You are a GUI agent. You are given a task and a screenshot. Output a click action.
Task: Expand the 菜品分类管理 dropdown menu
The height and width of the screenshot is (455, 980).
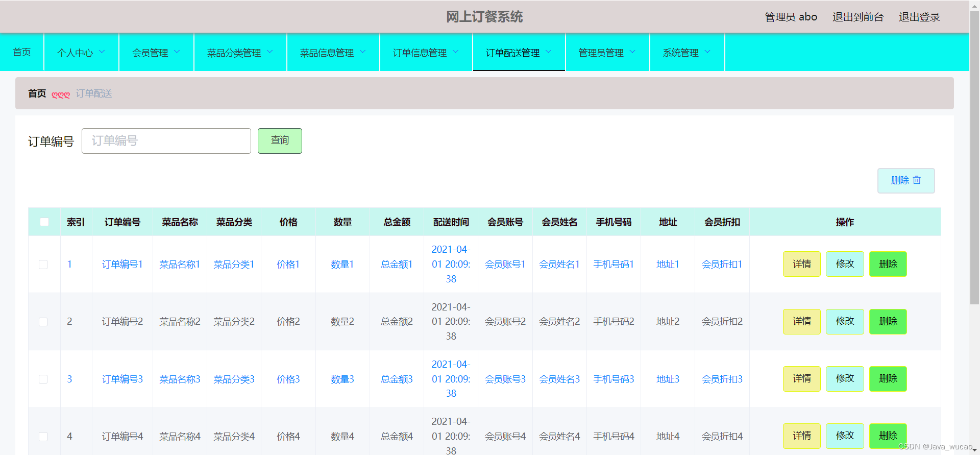pyautogui.click(x=240, y=52)
